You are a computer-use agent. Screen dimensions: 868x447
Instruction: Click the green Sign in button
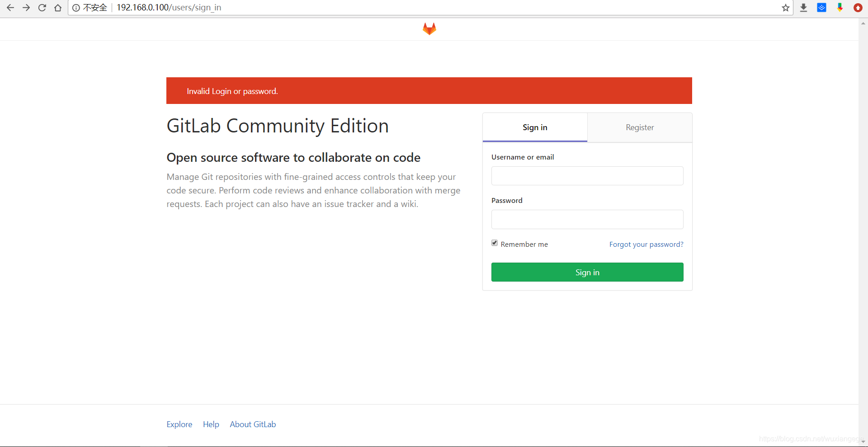(x=587, y=272)
